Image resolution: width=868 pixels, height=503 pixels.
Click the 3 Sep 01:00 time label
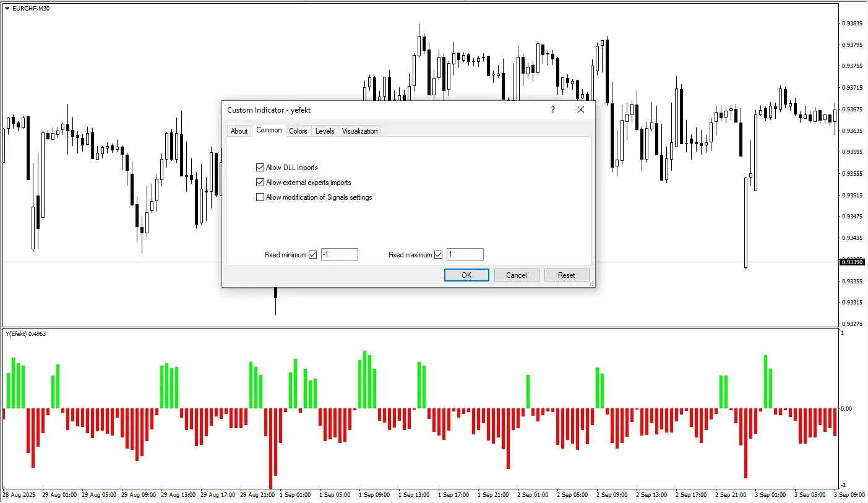click(770, 495)
